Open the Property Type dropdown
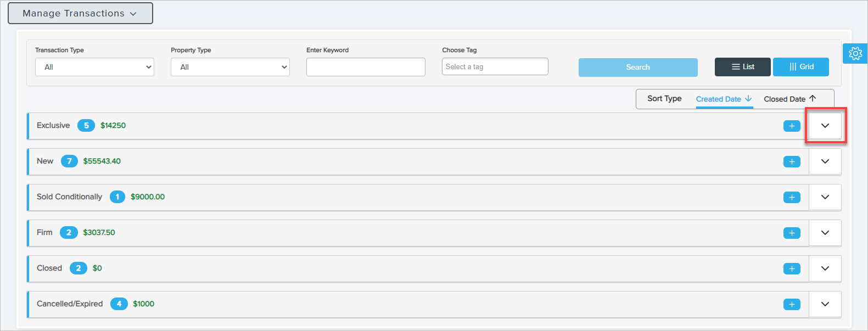Image resolution: width=868 pixels, height=331 pixels. pyautogui.click(x=230, y=68)
